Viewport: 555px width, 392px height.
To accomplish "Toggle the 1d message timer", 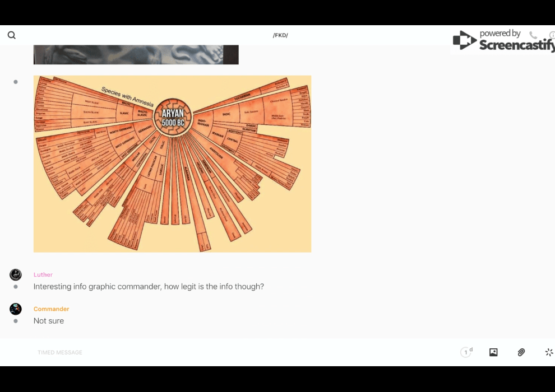I will (x=466, y=352).
